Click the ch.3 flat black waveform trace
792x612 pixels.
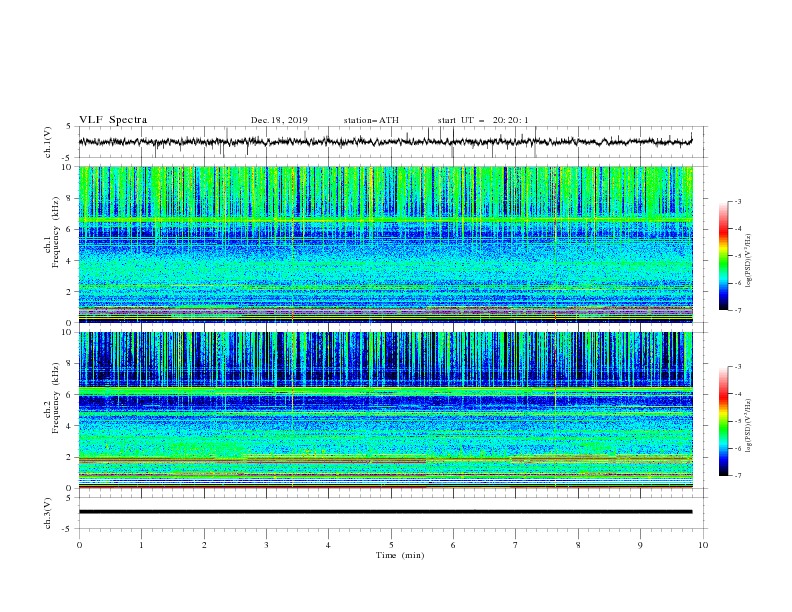click(386, 512)
